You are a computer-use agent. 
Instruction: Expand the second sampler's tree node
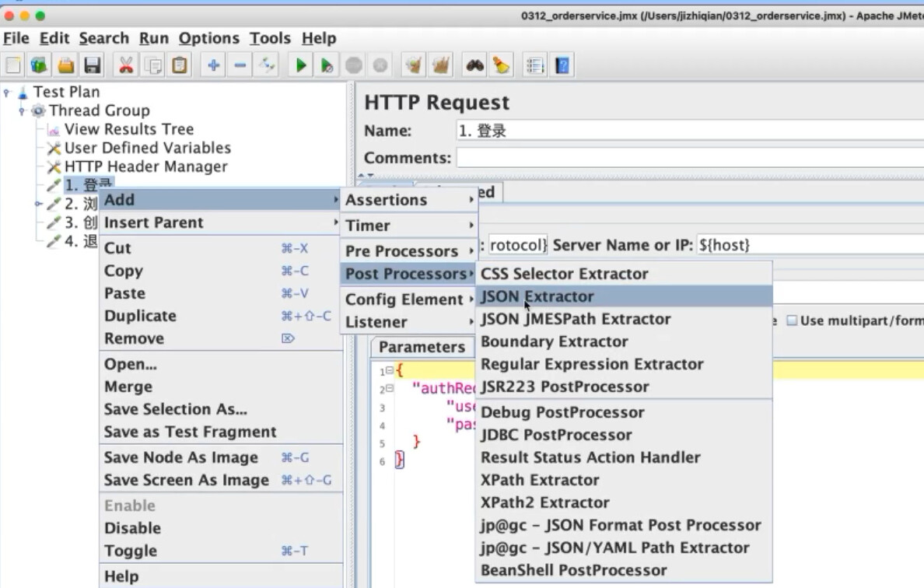[38, 204]
